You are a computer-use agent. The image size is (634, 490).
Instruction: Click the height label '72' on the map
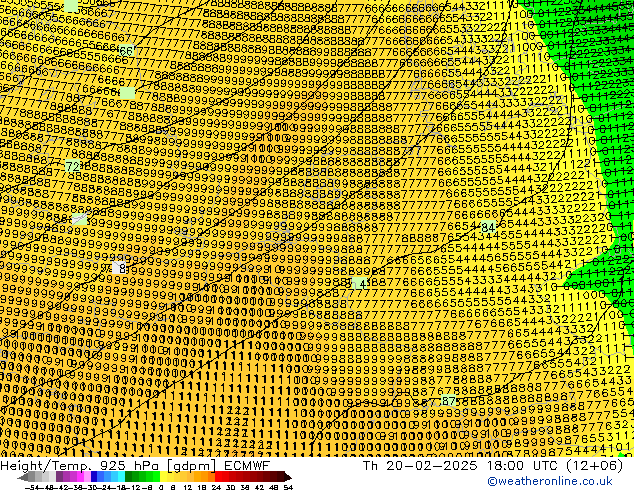pos(72,167)
